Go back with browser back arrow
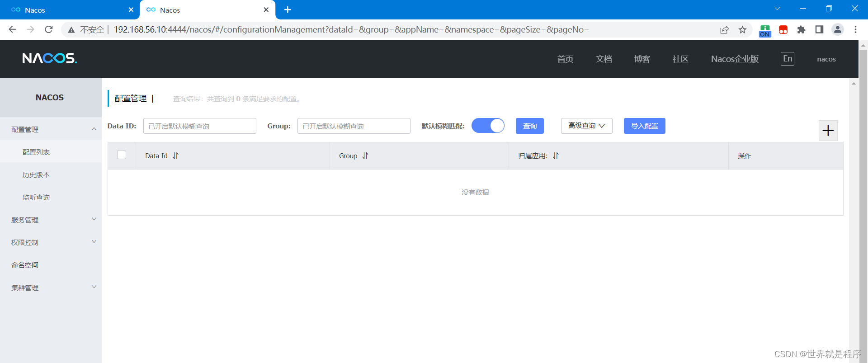Viewport: 868px width, 363px height. click(x=12, y=29)
